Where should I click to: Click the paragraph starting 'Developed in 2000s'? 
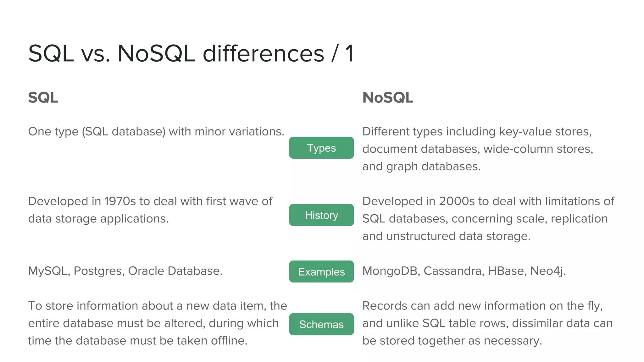(x=488, y=219)
